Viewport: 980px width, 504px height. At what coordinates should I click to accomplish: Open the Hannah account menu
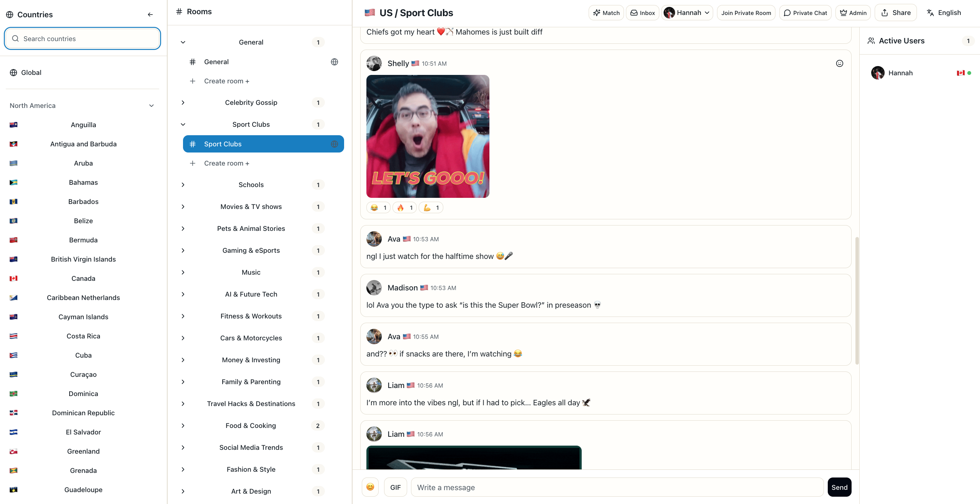[x=687, y=12]
